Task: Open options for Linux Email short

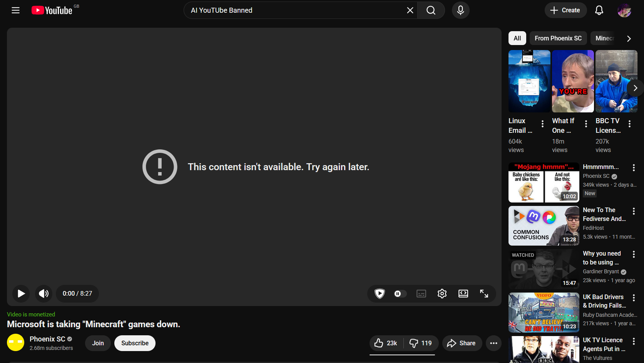Action: click(542, 124)
